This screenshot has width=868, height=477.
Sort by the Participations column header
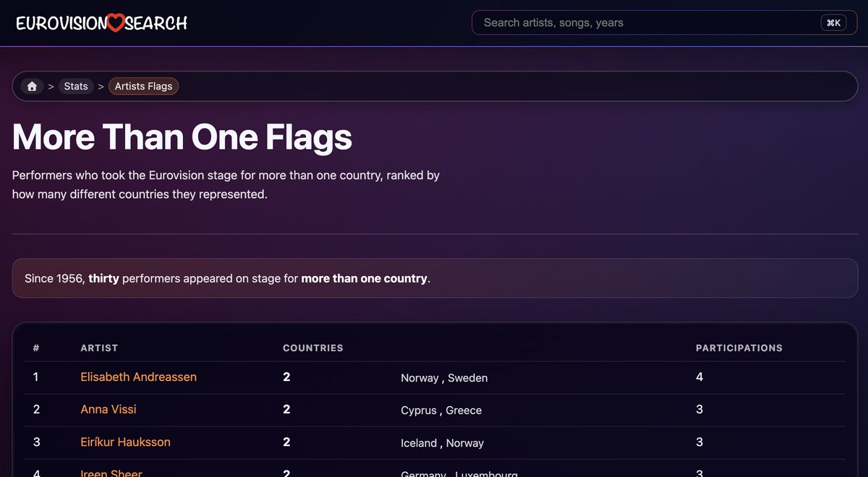(x=739, y=348)
